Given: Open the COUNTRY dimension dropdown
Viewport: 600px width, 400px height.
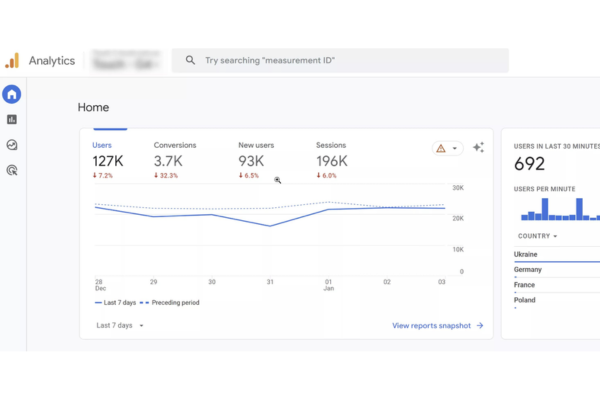Looking at the screenshot, I should coord(537,236).
